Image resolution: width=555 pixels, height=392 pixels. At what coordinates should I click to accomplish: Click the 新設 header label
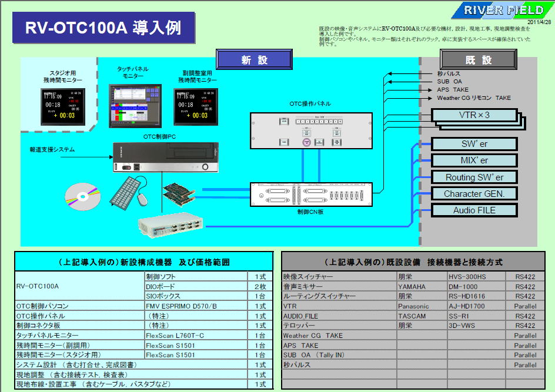pos(254,59)
